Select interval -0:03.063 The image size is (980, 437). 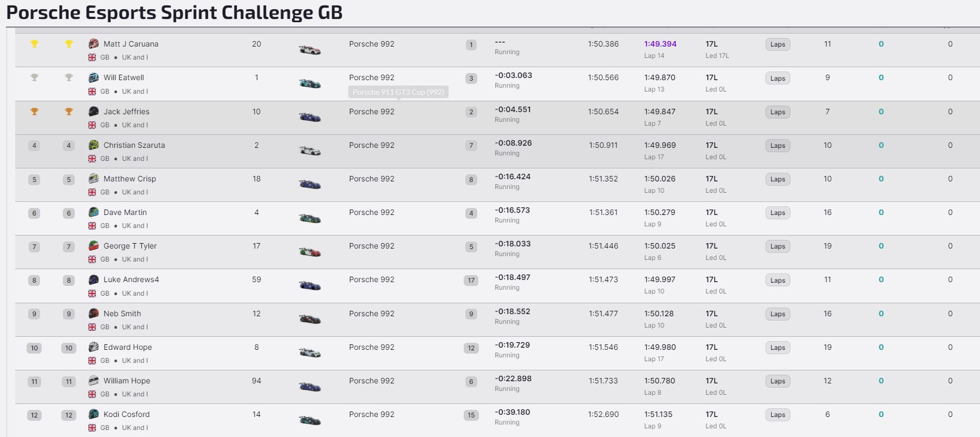[513, 75]
